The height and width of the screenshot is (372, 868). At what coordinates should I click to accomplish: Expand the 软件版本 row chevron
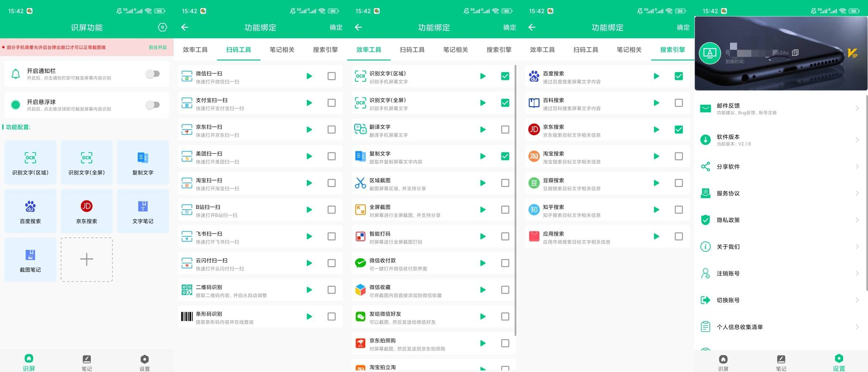click(x=857, y=140)
